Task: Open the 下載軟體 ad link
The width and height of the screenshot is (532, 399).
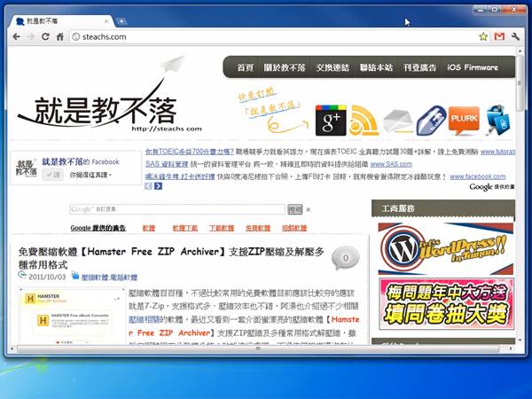Action: coord(222,228)
